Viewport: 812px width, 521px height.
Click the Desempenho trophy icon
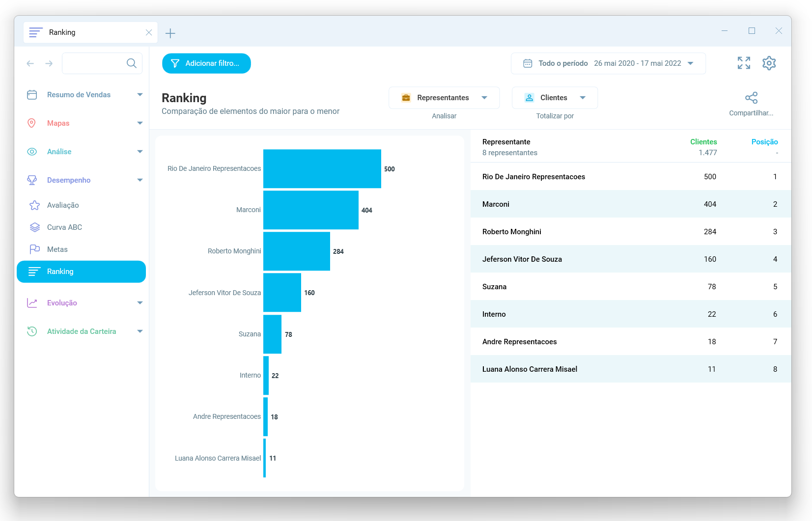pos(32,180)
